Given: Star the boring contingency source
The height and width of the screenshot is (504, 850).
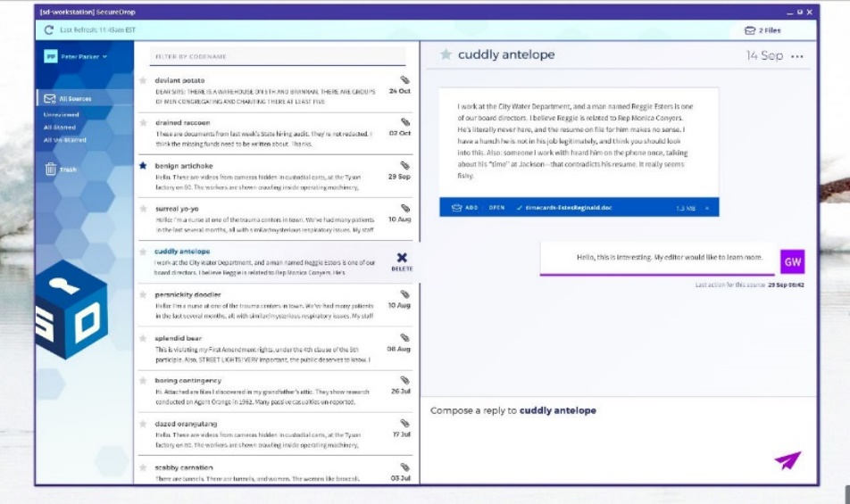Looking at the screenshot, I should [x=143, y=381].
